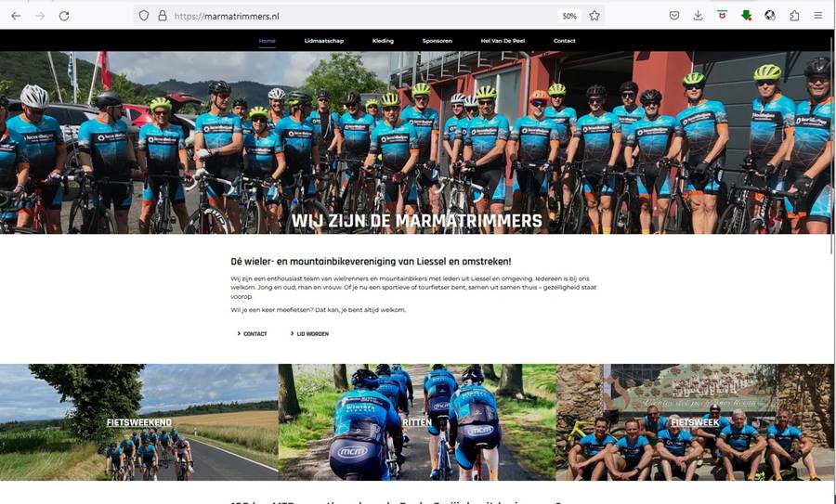Open the hamburger application menu
This screenshot has height=504, width=836.
coord(817,16)
